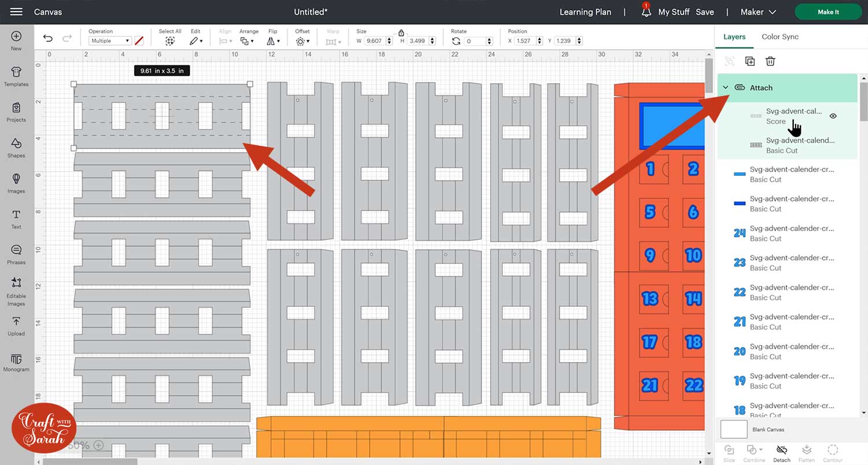Image resolution: width=868 pixels, height=465 pixels.
Task: Select the number 23 layer
Action: [788, 263]
